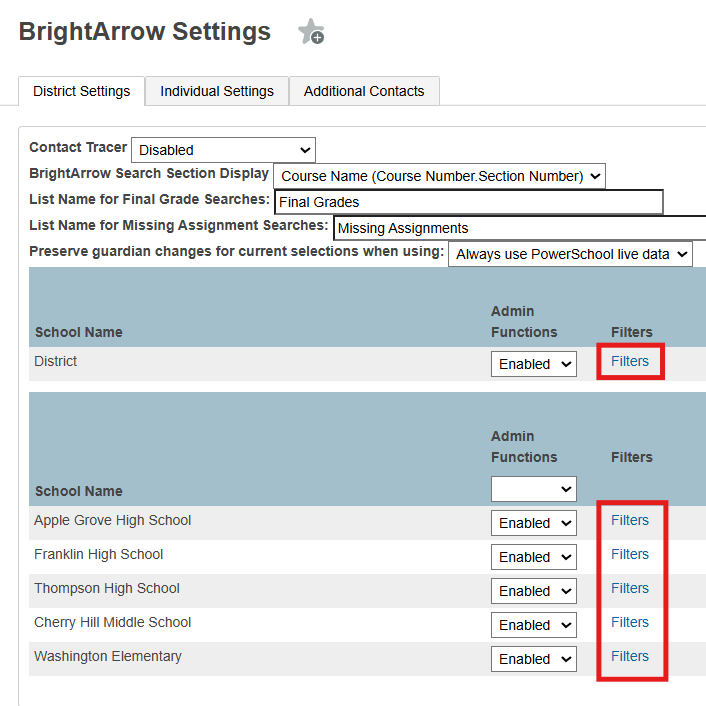
Task: Open Preserve guardian changes dropdown
Action: (570, 254)
